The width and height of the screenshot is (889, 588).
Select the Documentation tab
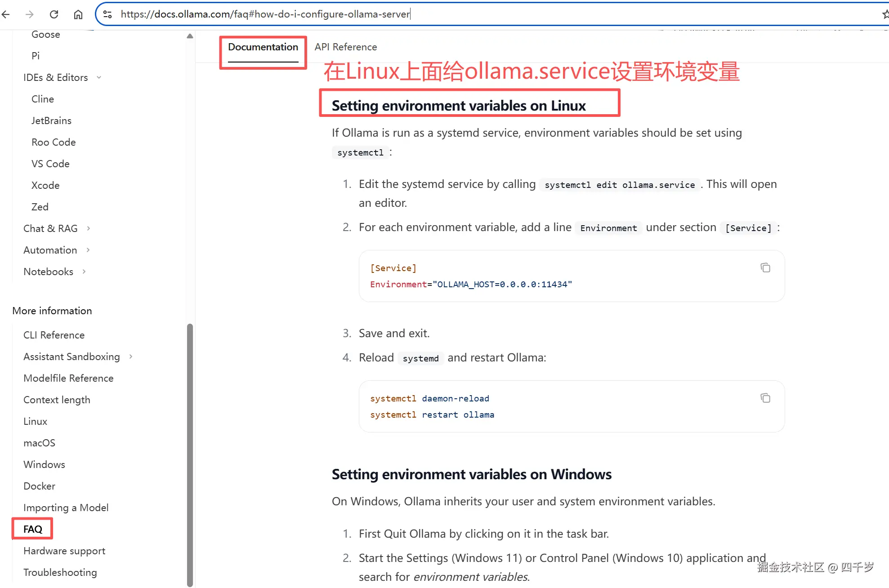pos(263,47)
